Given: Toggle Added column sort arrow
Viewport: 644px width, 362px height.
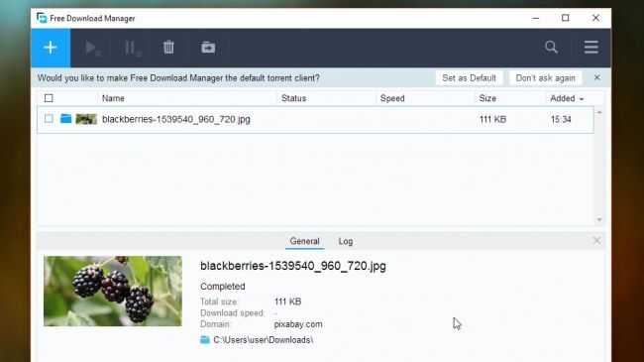Looking at the screenshot, I should pyautogui.click(x=582, y=99).
